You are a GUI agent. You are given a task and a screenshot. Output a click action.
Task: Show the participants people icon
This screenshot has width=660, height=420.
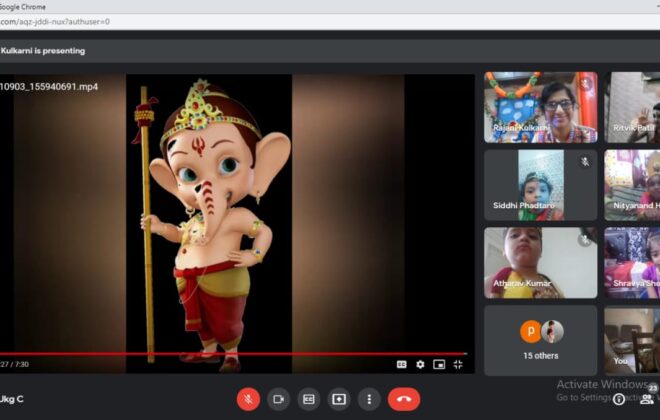[647, 399]
